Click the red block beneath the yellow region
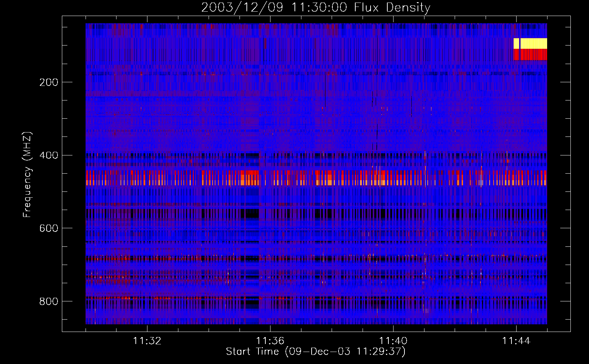This screenshot has height=364, width=589. 530,55
